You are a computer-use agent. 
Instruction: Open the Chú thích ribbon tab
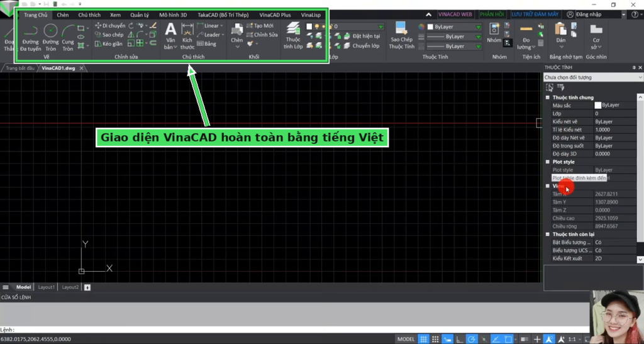pos(89,14)
